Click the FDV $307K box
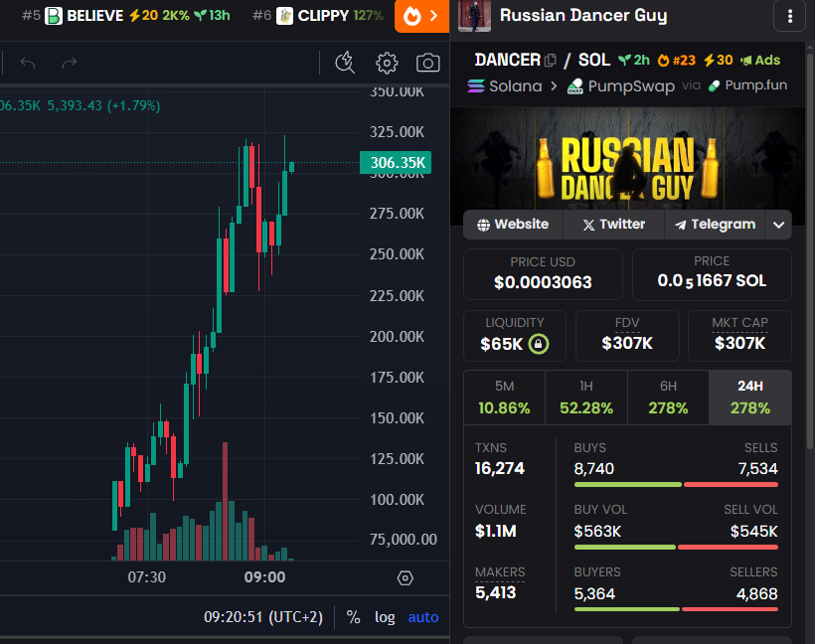This screenshot has height=644, width=815. (627, 336)
